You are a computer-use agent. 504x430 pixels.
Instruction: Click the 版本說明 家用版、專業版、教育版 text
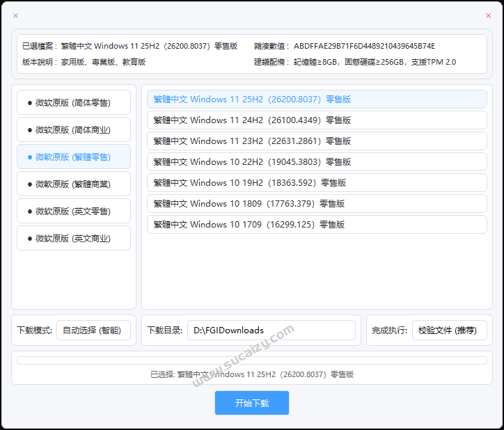pyautogui.click(x=84, y=62)
